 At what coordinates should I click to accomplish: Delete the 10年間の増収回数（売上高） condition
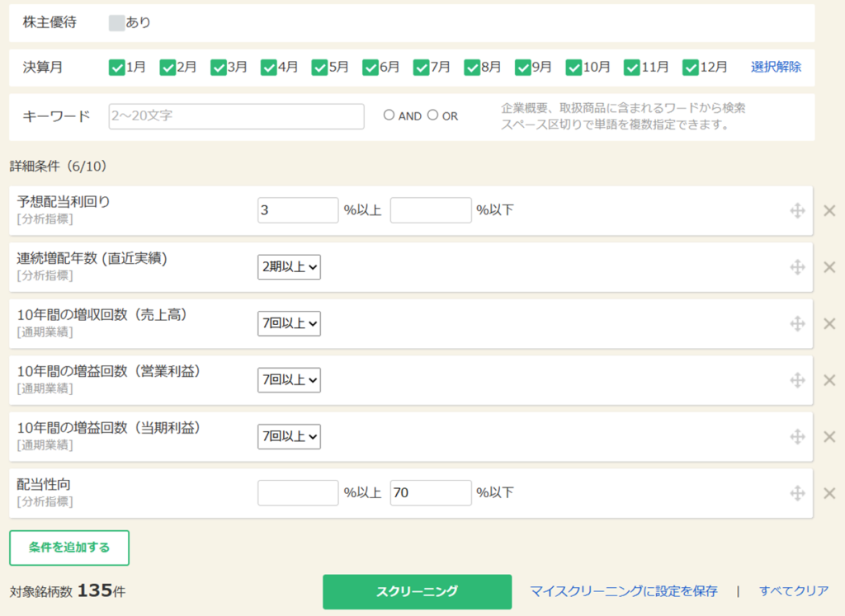[x=829, y=323]
